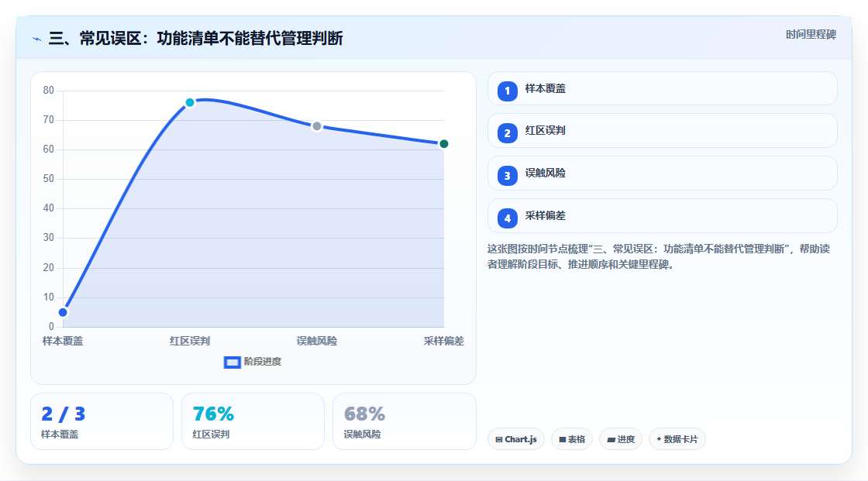This screenshot has width=868, height=481.
Task: Click the 表格 tag
Action: click(572, 439)
